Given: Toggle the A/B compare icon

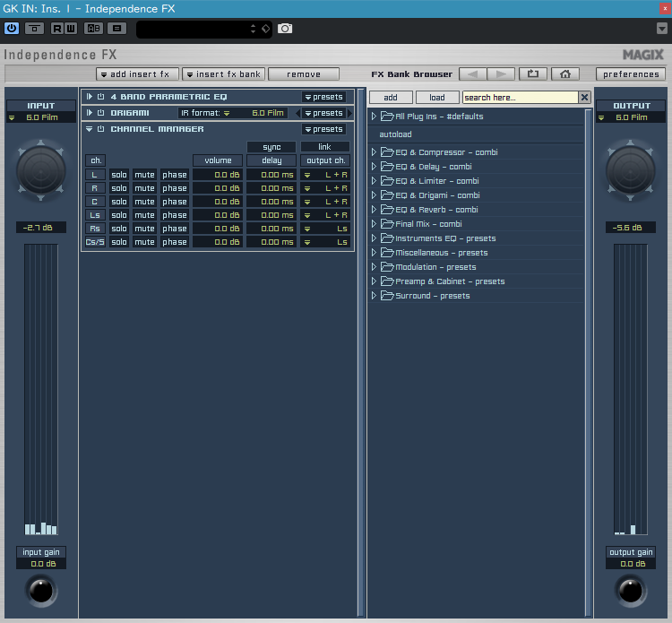Looking at the screenshot, I should click(93, 29).
